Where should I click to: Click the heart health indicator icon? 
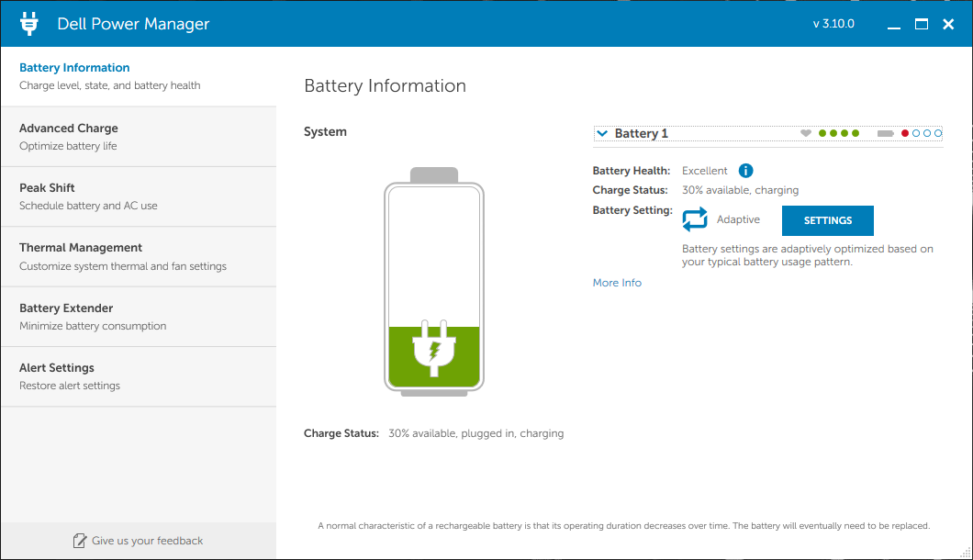point(806,133)
